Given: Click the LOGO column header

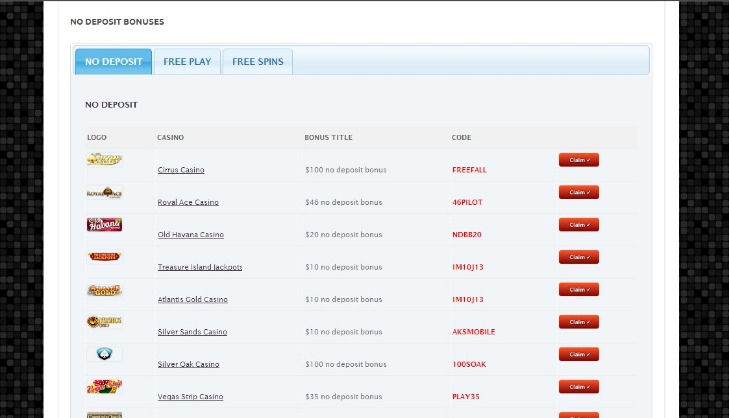Looking at the screenshot, I should [x=97, y=138].
